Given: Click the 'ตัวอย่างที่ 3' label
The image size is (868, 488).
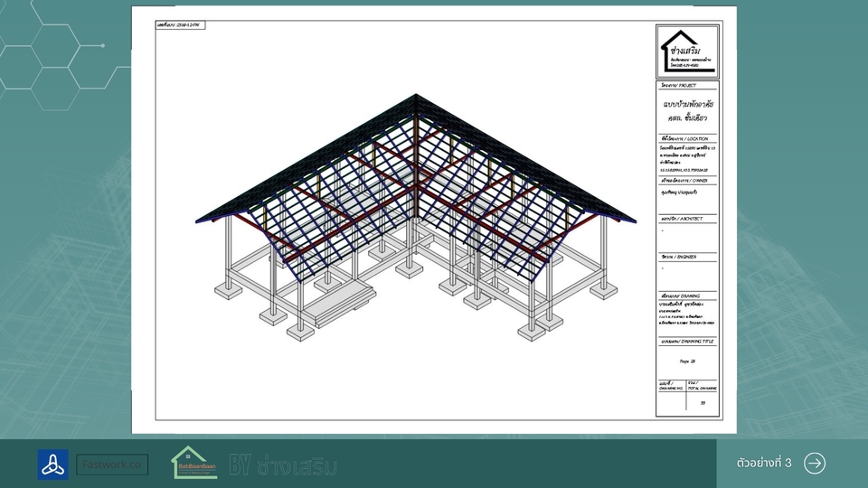Looking at the screenshot, I should pos(764,464).
